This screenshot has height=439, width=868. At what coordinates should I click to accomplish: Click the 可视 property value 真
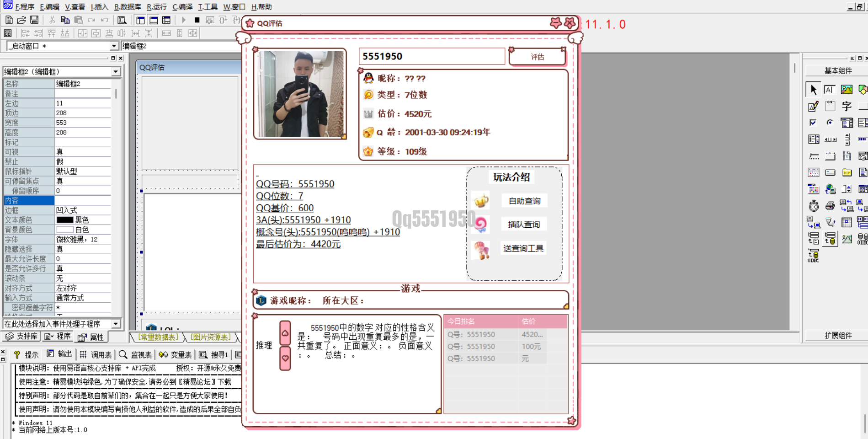click(83, 152)
